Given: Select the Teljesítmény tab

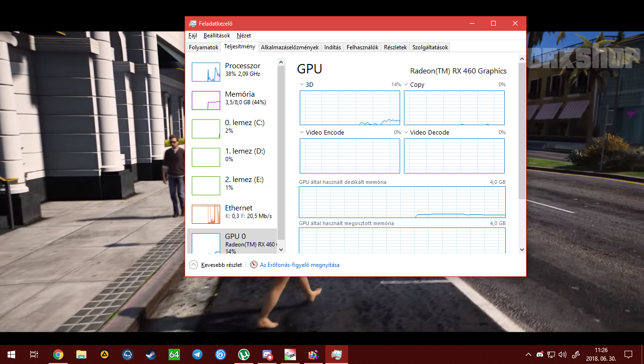Looking at the screenshot, I should tap(240, 47).
